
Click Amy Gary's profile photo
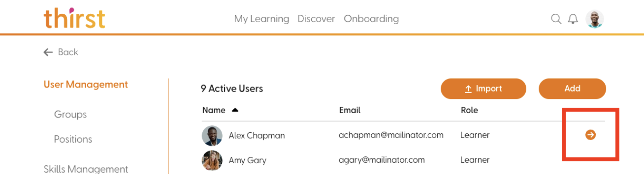tap(212, 160)
